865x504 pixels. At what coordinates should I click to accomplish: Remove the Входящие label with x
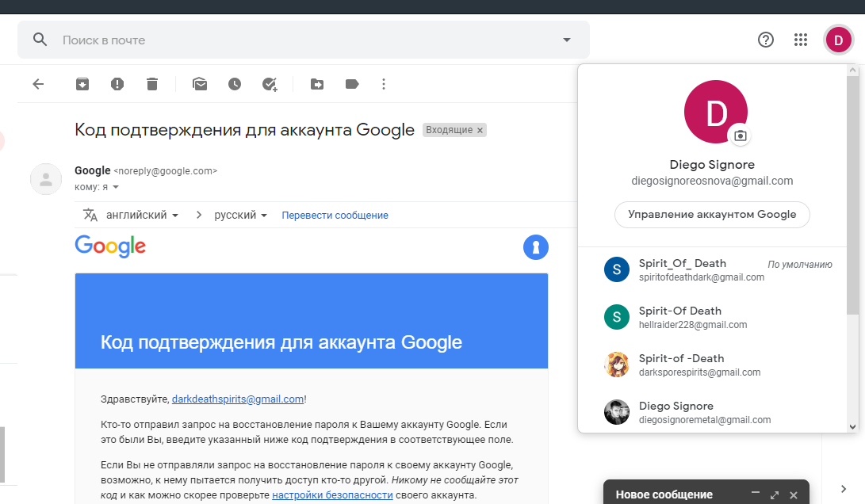(x=480, y=130)
